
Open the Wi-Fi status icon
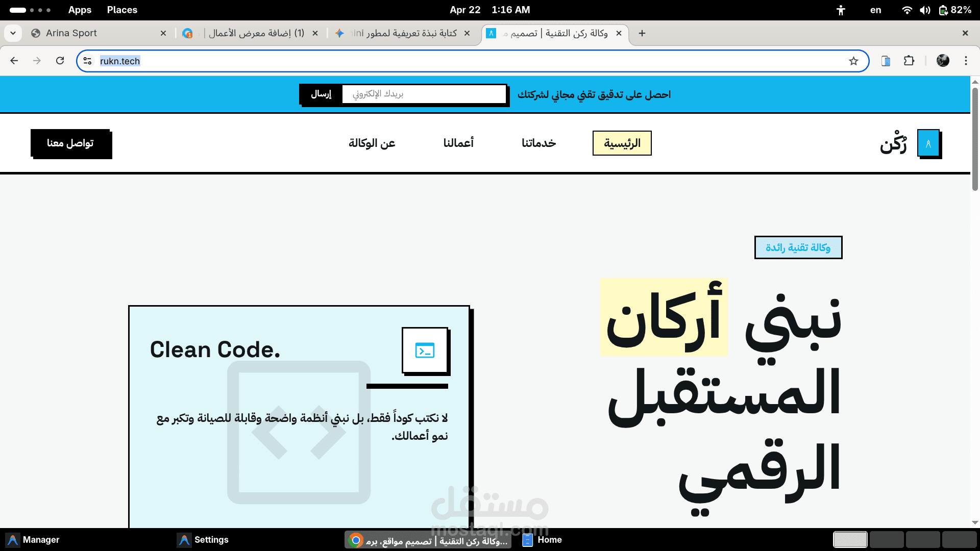pyautogui.click(x=907, y=10)
